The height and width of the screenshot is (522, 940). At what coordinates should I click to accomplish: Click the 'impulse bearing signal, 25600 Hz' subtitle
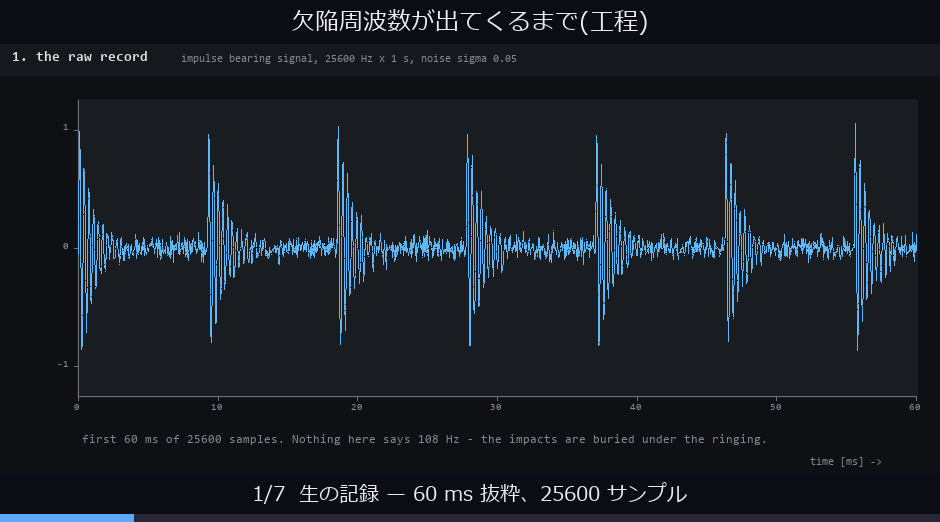(348, 59)
